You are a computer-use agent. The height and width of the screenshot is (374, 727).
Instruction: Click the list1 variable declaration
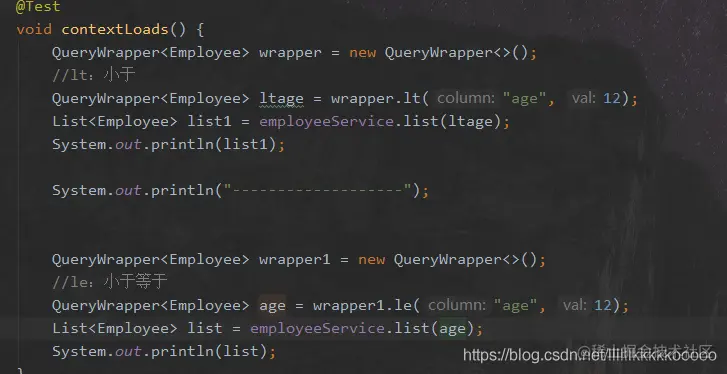(x=209, y=121)
